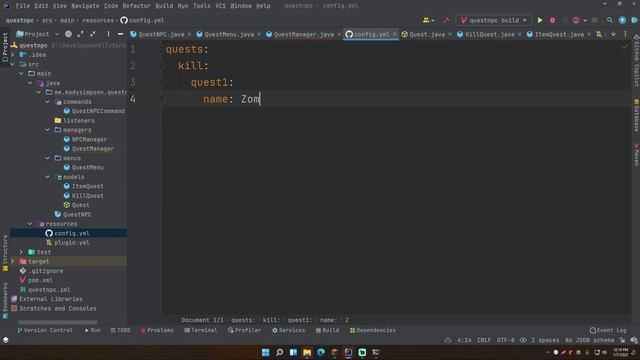640x360 pixels.
Task: Open the Services tool window
Action: coord(289,330)
